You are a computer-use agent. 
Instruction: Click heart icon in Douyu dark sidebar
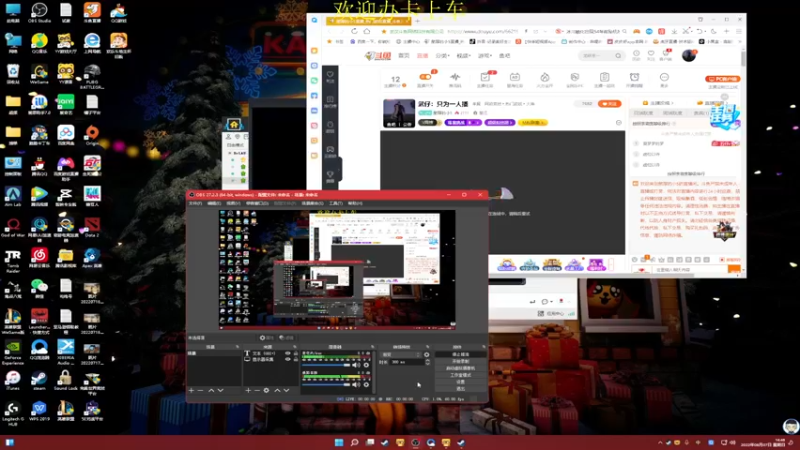[330, 74]
